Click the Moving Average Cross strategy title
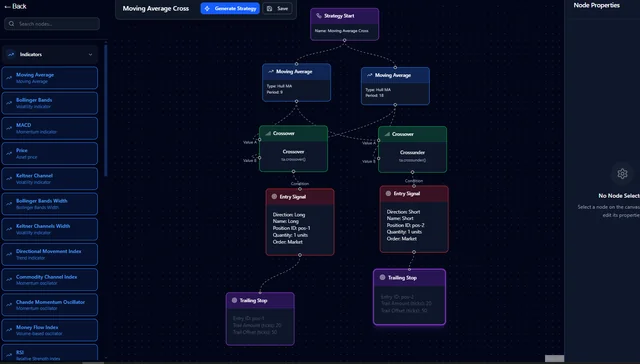Screen dimensions: 640x364 coord(156,8)
